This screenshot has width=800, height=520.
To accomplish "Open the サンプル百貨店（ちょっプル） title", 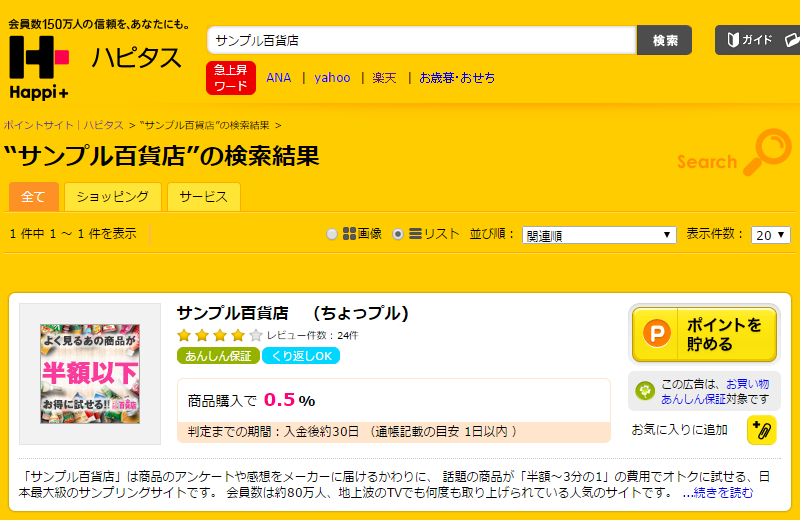I will [x=293, y=313].
